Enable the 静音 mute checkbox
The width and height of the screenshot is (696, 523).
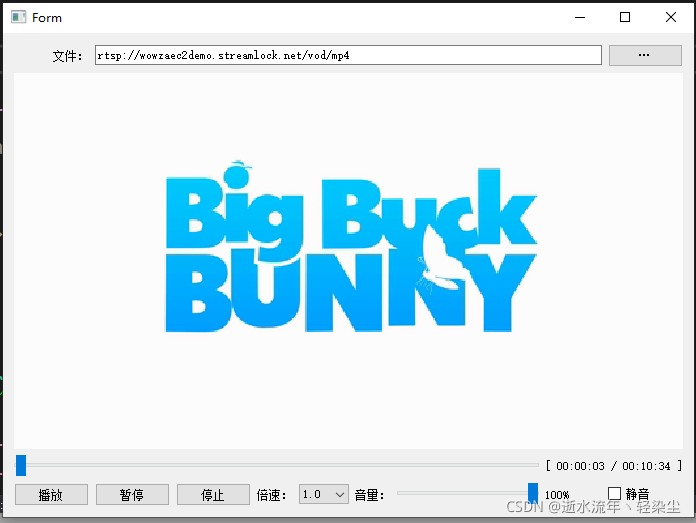point(614,493)
